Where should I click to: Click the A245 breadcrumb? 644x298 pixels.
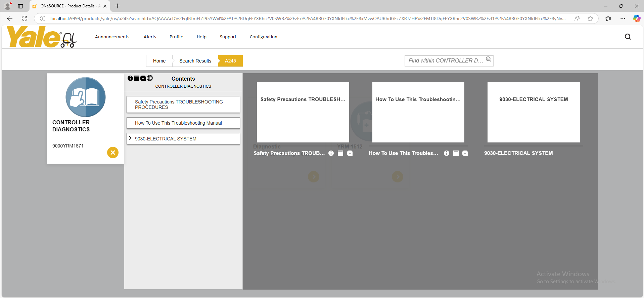230,61
